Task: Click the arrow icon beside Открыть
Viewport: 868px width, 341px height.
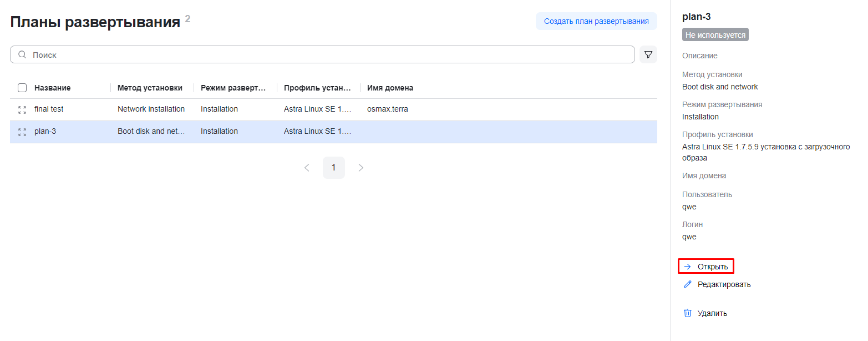Action: coord(688,267)
